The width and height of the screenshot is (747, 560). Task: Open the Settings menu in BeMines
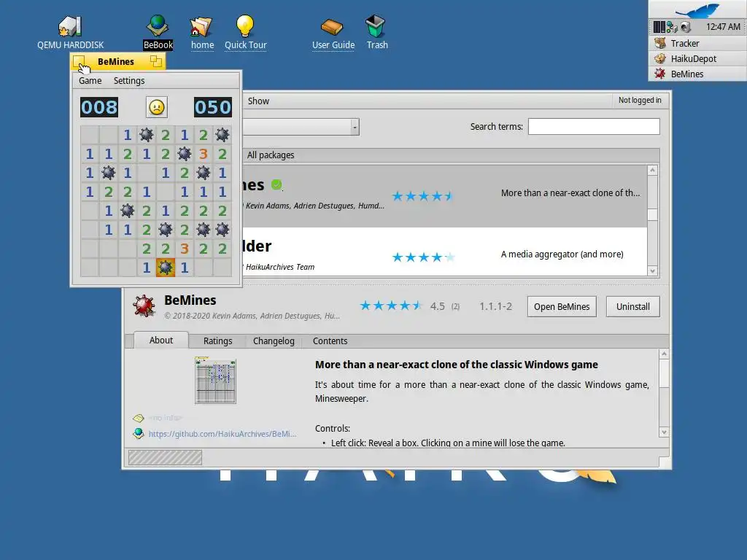point(129,80)
